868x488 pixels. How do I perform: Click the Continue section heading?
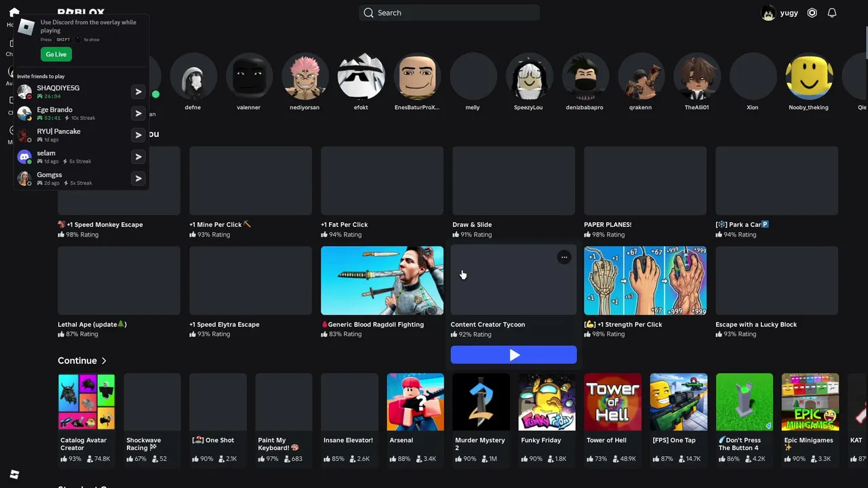77,361
